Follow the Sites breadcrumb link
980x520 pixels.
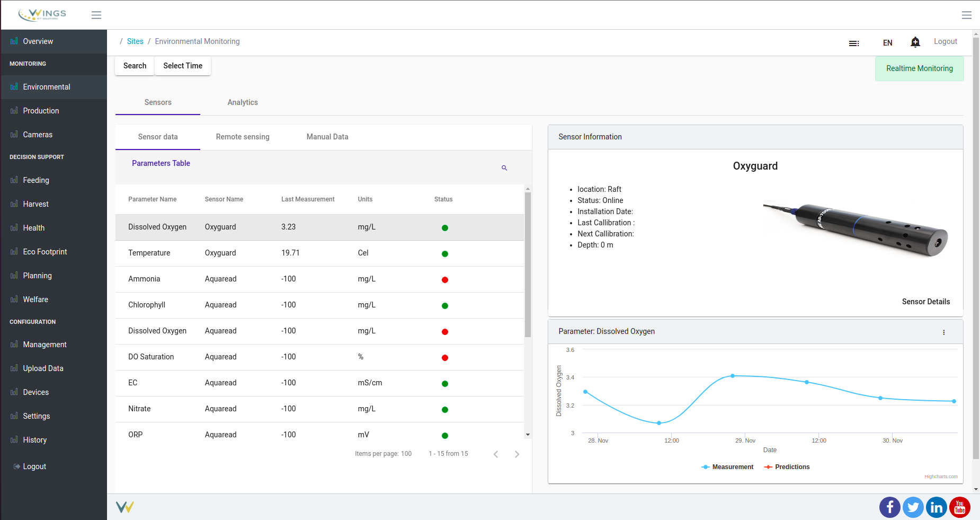click(135, 41)
